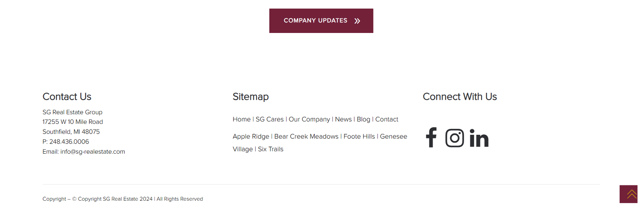644x212 pixels.
Task: Open the Facebook social icon
Action: pos(431,138)
